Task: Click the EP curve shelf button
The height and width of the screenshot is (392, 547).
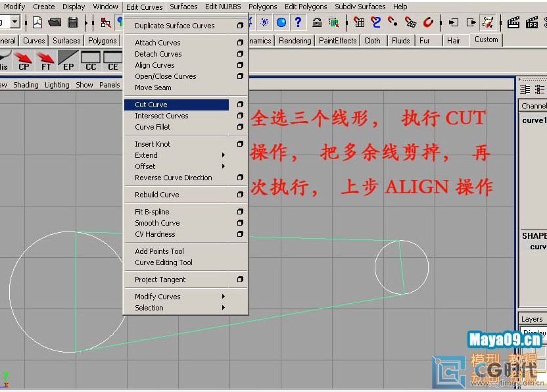Action: point(68,61)
